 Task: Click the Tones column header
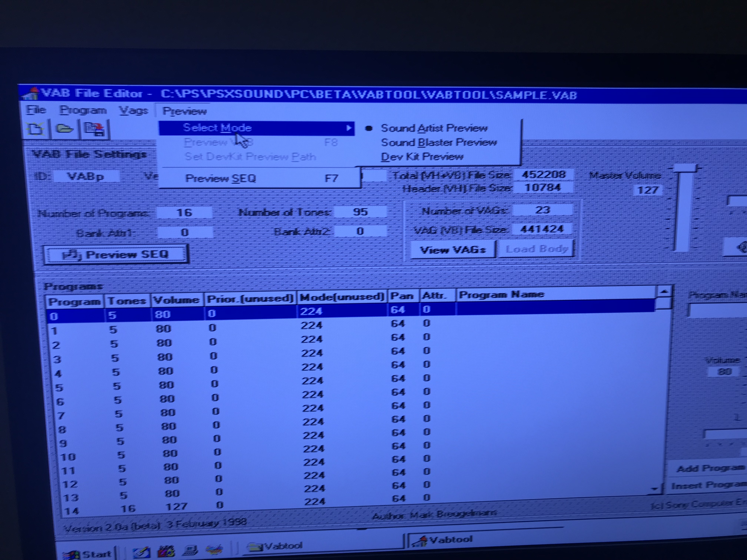(x=127, y=301)
